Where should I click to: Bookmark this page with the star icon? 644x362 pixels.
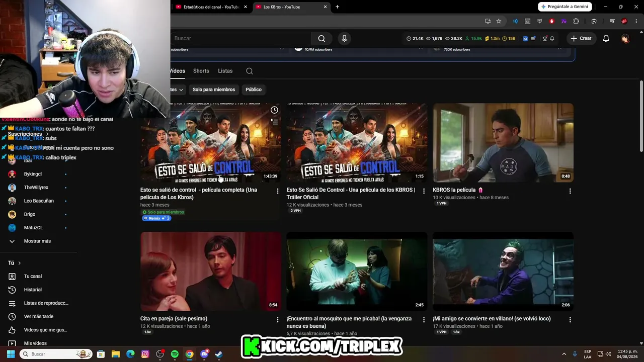point(499,21)
